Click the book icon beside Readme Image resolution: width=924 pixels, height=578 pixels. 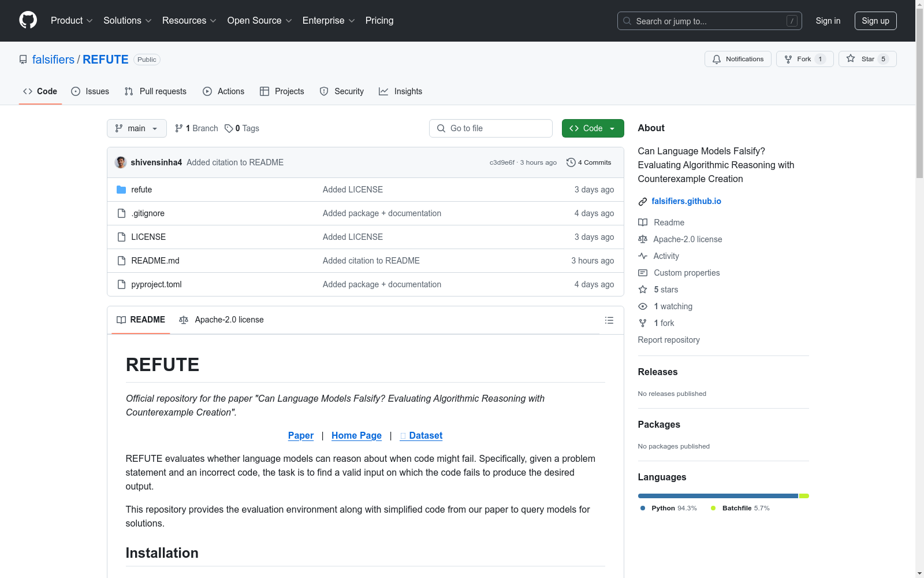point(643,223)
